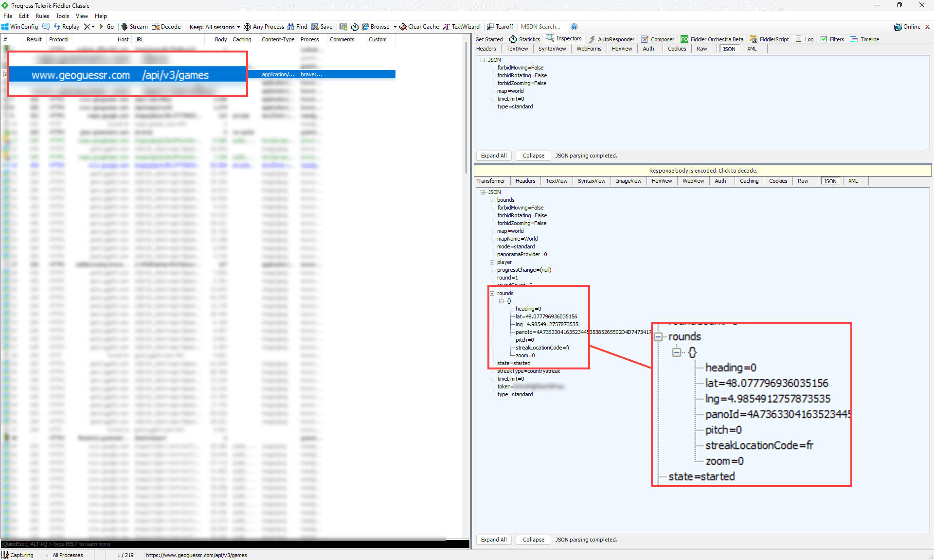Click the Online status indicator
Image resolution: width=934 pixels, height=560 pixels.
907,27
